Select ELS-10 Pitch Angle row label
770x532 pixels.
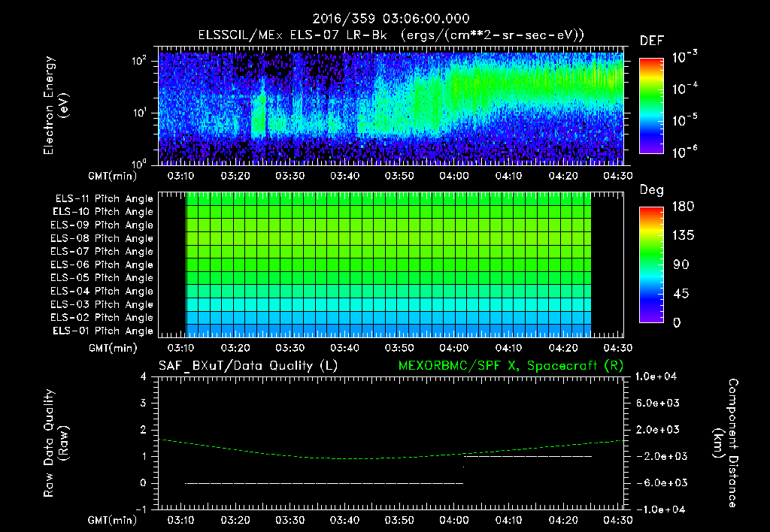(102, 212)
